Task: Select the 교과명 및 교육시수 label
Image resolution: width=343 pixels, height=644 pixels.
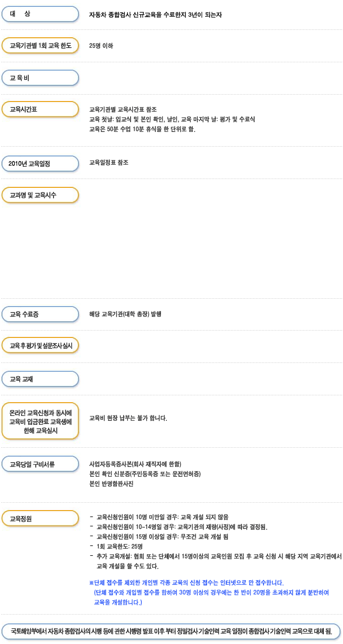Action: click(40, 195)
